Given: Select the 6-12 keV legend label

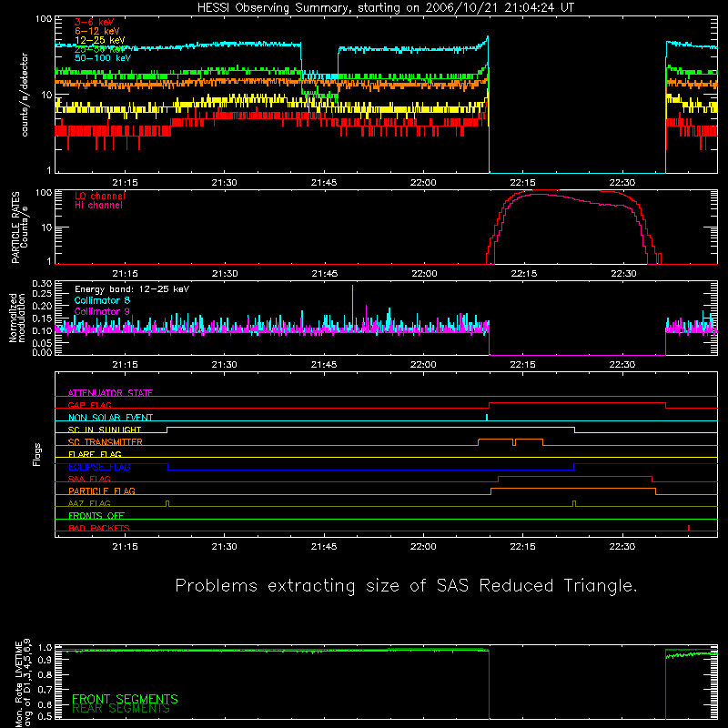Looking at the screenshot, I should click(x=96, y=31).
